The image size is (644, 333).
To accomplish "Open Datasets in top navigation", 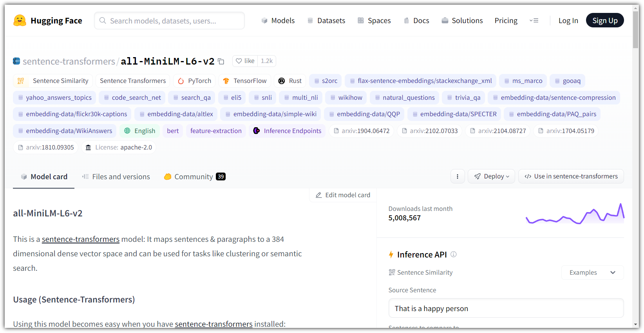I will click(326, 20).
